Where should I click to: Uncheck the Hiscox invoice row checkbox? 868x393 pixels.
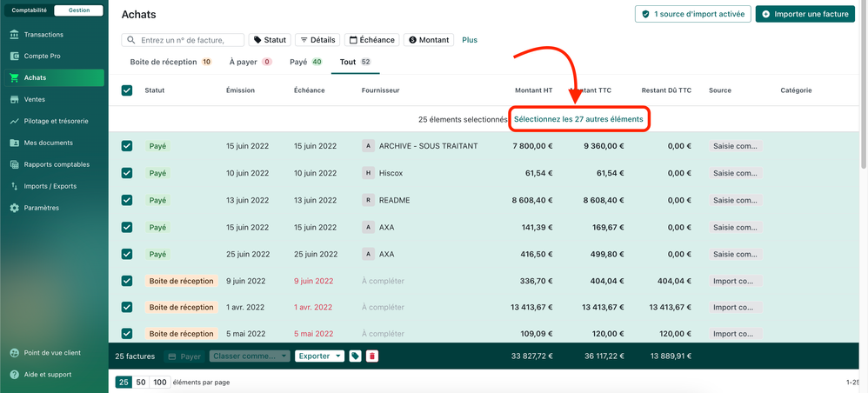pyautogui.click(x=127, y=173)
